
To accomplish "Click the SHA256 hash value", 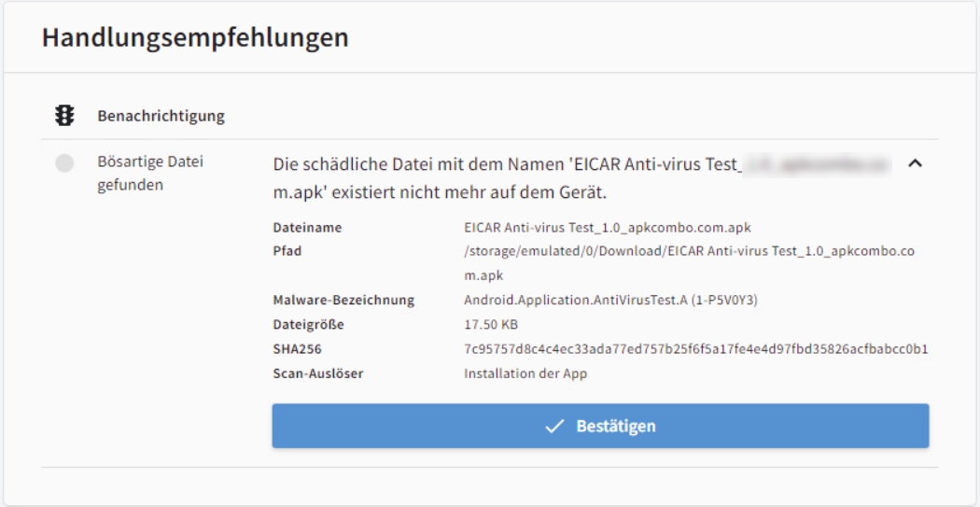I will (695, 349).
